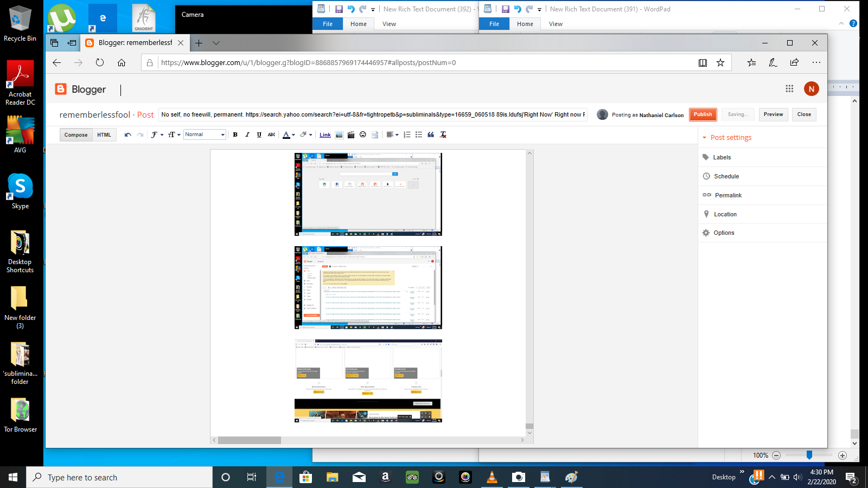Add notes with pen icon
Viewport: 868px width, 488px height.
pos(773,63)
